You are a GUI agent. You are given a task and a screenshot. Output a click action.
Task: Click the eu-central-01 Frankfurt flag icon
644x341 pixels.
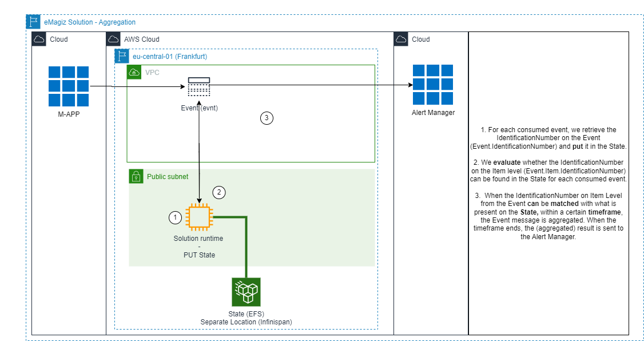pos(122,56)
